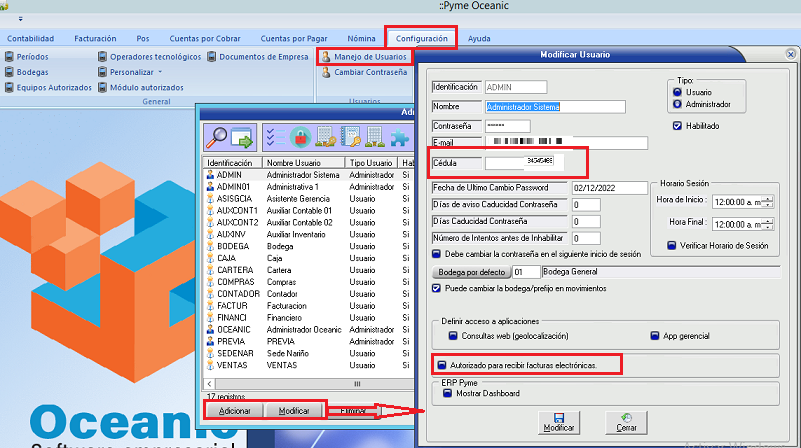
Task: Expand the Personalizar dropdown
Action: coord(160,73)
